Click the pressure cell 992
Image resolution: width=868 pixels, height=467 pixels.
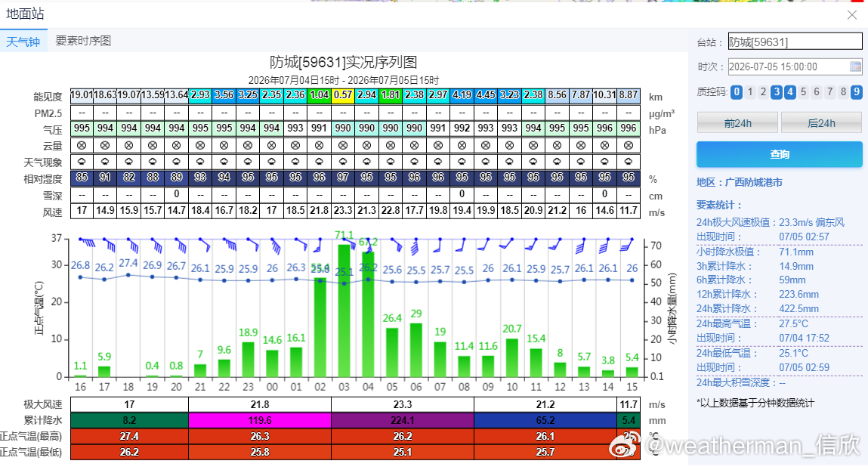tap(462, 128)
